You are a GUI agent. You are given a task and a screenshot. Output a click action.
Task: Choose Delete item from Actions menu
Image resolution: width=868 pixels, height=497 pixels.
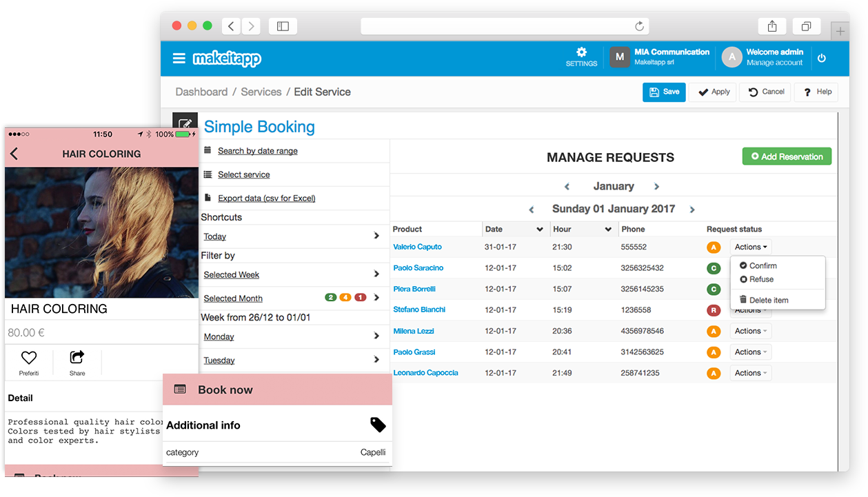tap(768, 300)
